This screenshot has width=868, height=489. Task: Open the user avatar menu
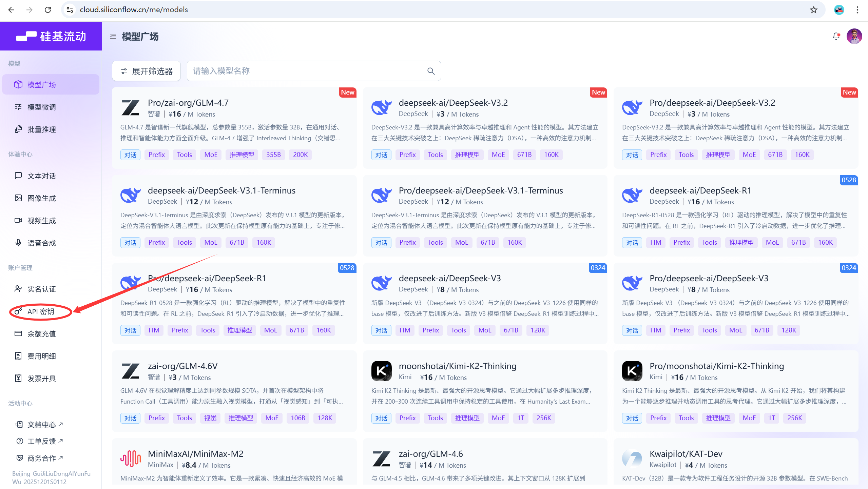[854, 36]
